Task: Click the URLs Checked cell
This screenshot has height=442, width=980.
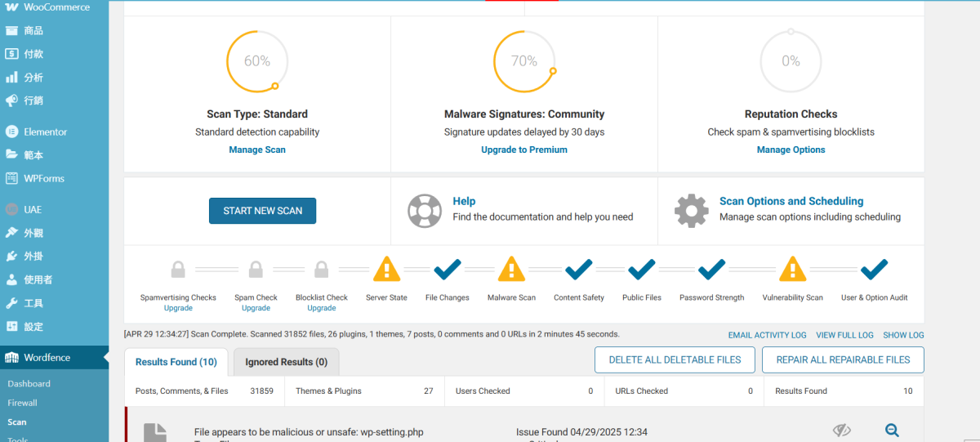Action: click(x=684, y=391)
